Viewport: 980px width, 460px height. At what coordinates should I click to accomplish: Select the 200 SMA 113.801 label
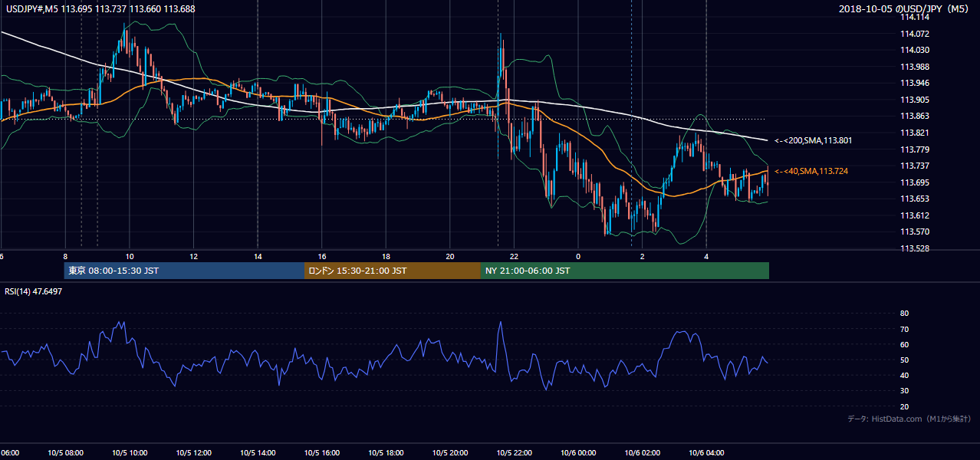813,140
